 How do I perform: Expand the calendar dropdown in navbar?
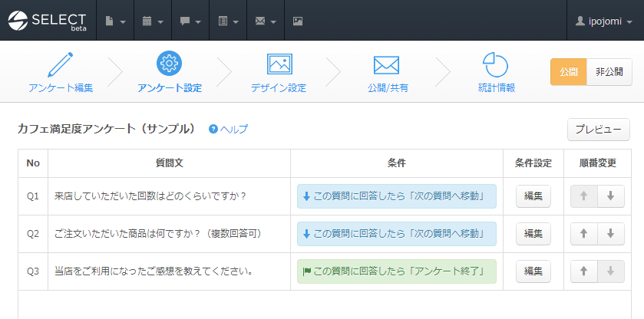pos(153,21)
